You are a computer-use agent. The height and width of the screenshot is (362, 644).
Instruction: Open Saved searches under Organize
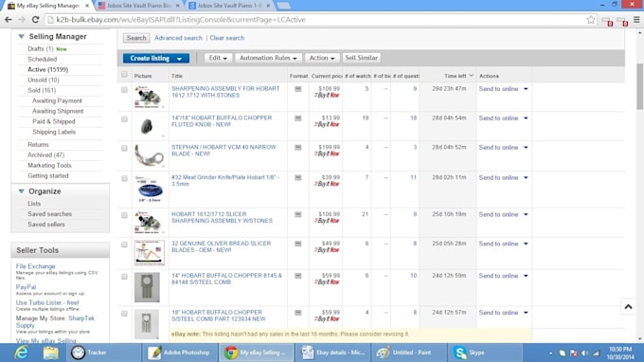click(x=49, y=214)
